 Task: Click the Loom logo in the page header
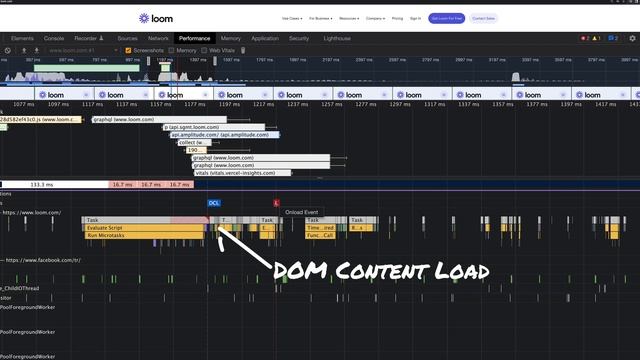(x=156, y=18)
